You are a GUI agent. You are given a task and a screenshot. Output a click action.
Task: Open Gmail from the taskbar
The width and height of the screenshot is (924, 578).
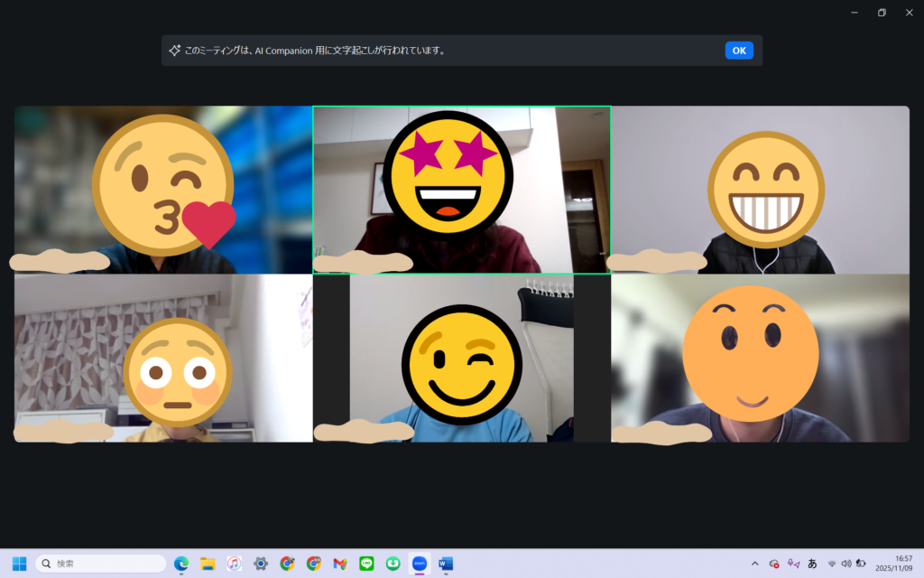(339, 564)
